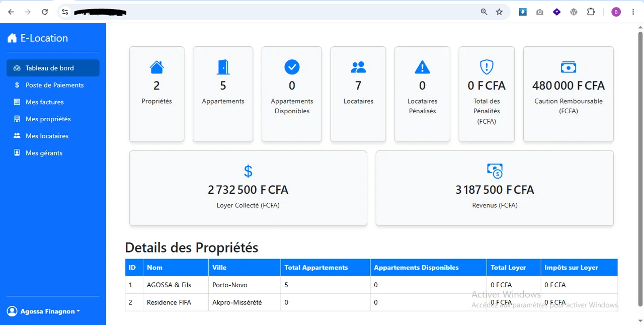The width and height of the screenshot is (644, 325).
Task: Click the dashboard gauge icon beside Tableau de bord
Action: [17, 68]
